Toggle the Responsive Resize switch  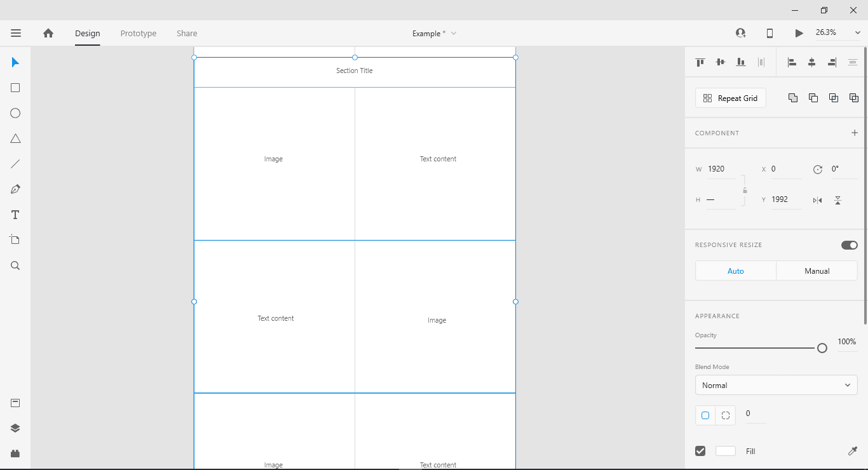pos(850,245)
